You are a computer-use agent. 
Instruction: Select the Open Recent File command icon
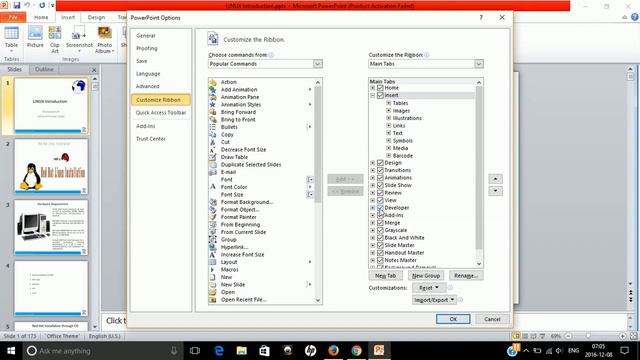(213, 300)
